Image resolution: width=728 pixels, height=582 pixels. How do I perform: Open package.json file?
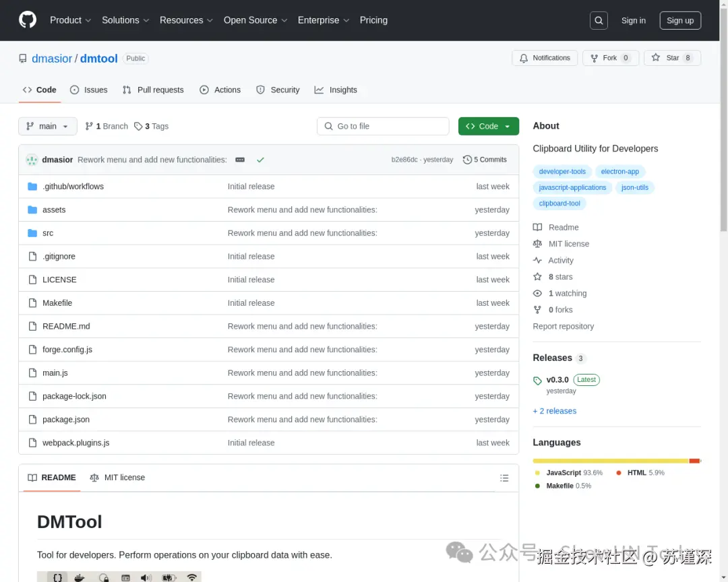(66, 419)
